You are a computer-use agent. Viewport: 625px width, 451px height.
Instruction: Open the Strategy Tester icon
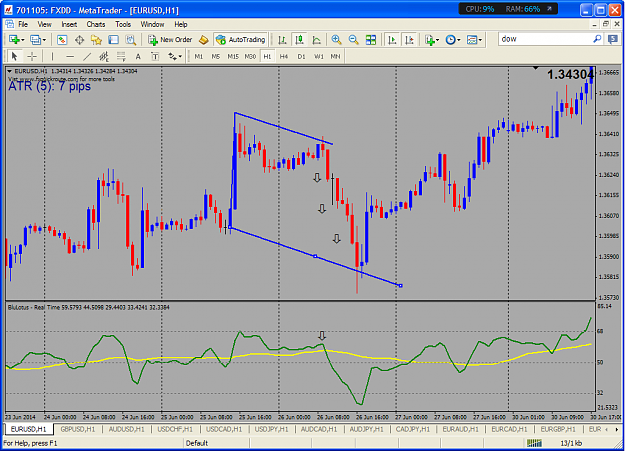point(131,39)
